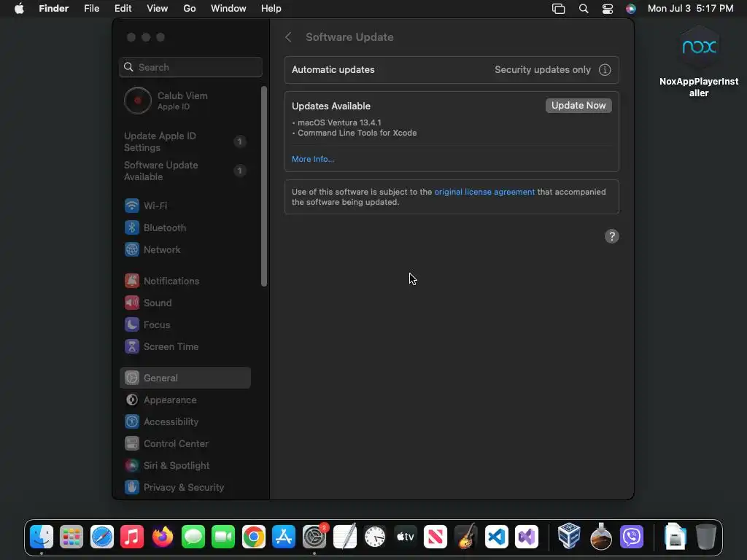Launch Visual Studio Code from Dock
This screenshot has width=747, height=560.
(496, 537)
